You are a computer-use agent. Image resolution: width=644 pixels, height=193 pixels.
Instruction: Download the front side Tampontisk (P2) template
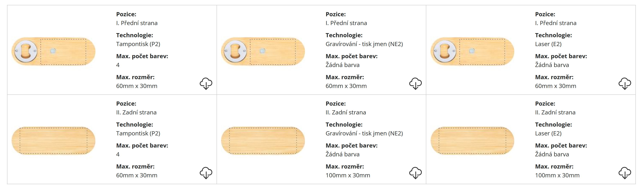(x=206, y=83)
